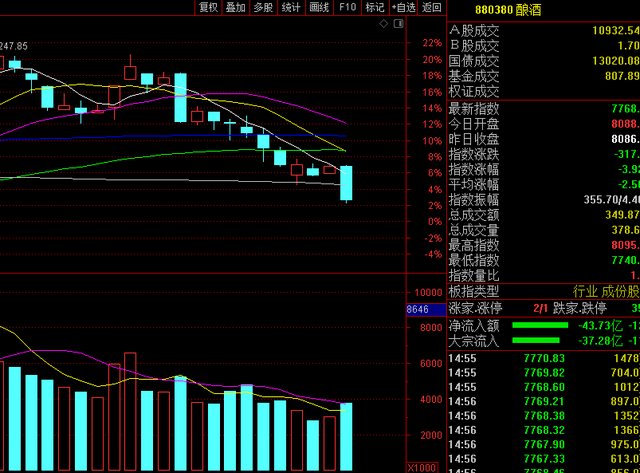Viewport: 640px width, 473px height.
Task: Open the 复权 adjustment toolbar button
Action: click(x=208, y=7)
